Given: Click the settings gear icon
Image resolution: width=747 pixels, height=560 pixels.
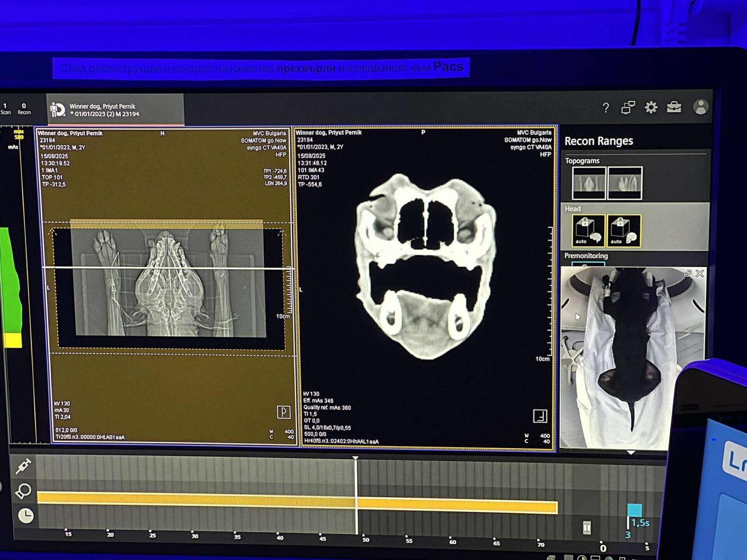Looking at the screenshot, I should (651, 107).
